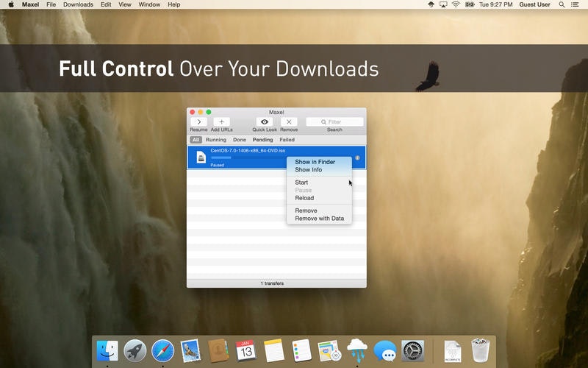588x368 pixels.
Task: Open the Guest User account menu
Action: (535, 4)
